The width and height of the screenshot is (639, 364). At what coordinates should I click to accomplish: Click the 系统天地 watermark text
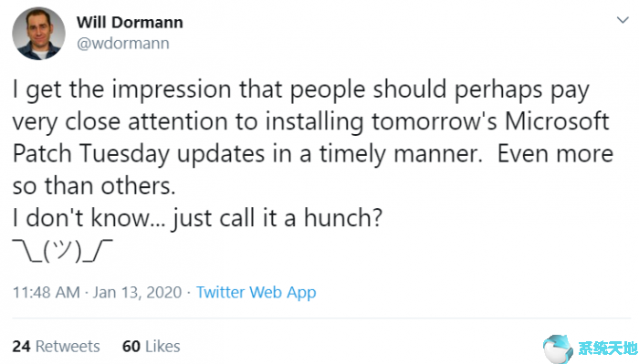[607, 348]
